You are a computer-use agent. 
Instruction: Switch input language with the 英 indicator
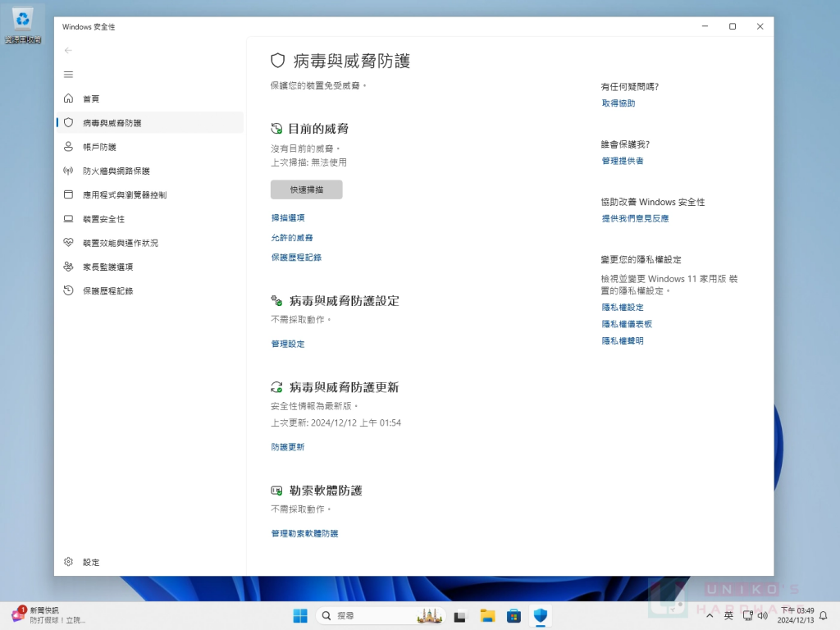tap(728, 616)
